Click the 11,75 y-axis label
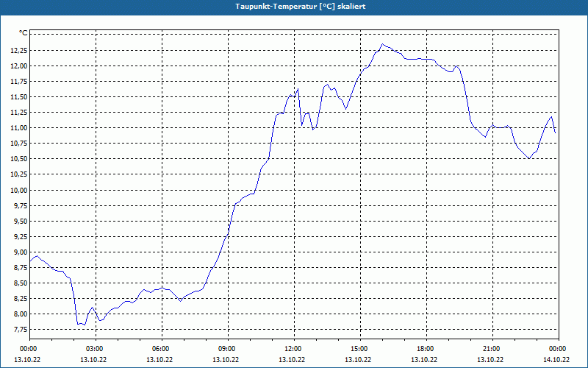588x368 pixels. point(19,82)
